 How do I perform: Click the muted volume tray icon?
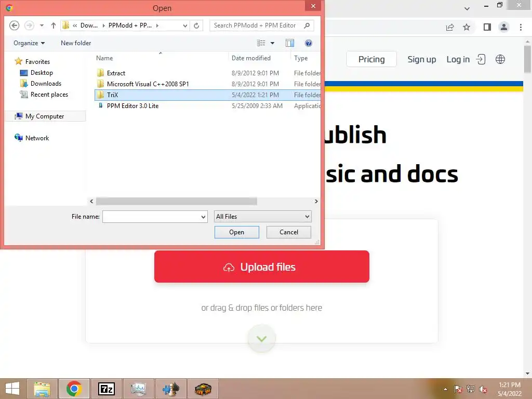(x=483, y=389)
